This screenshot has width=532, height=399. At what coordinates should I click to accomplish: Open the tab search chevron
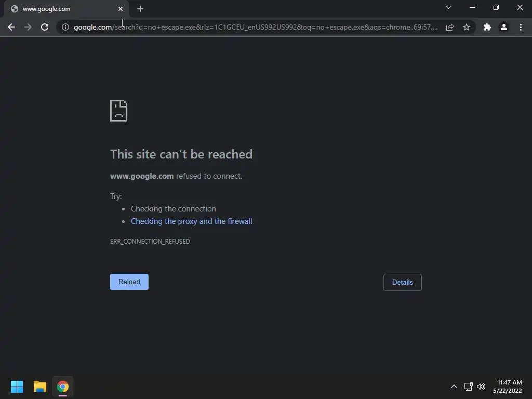448,7
